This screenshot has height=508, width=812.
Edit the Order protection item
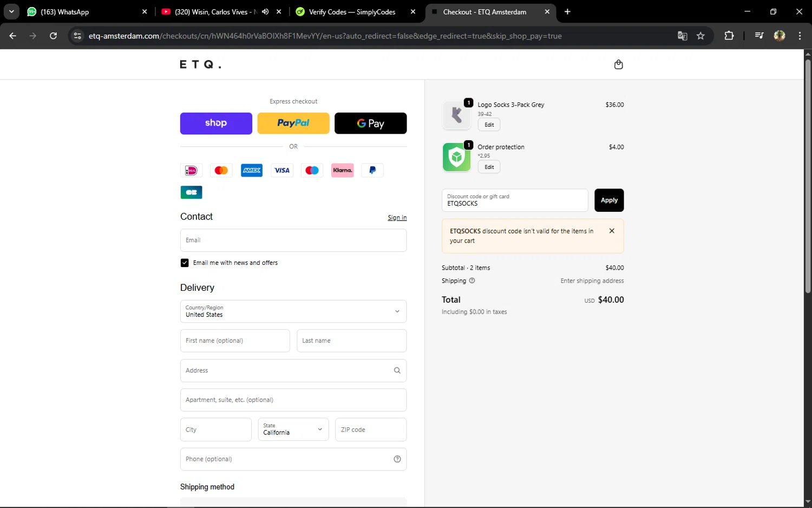click(489, 167)
